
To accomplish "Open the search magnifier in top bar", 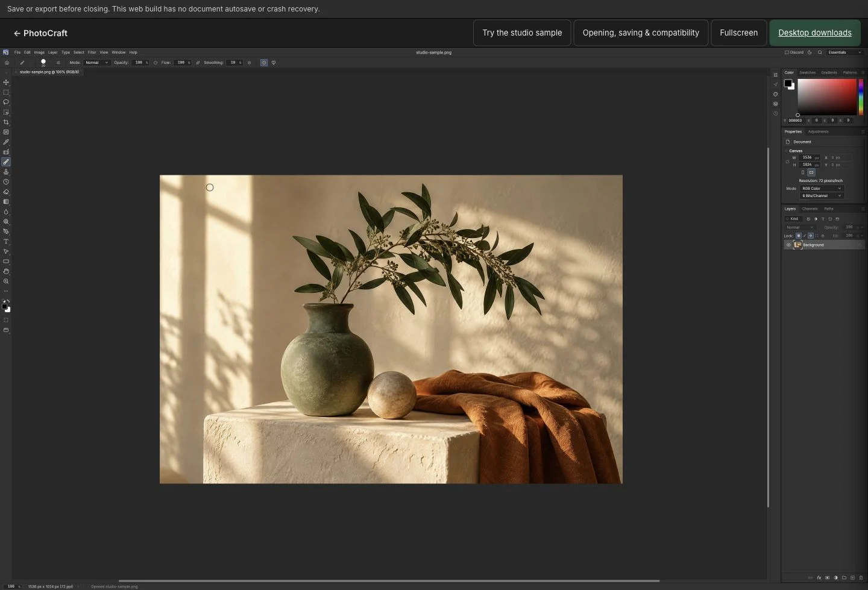I will point(820,52).
